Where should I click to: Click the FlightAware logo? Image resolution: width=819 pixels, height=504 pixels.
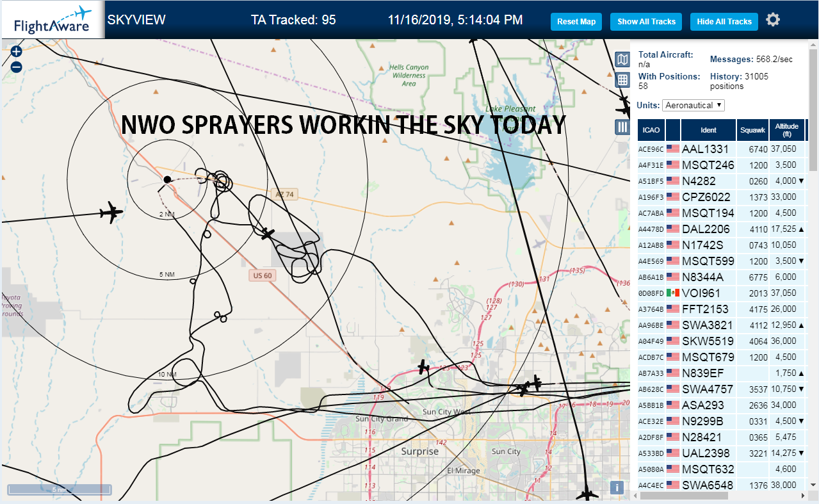[53, 20]
